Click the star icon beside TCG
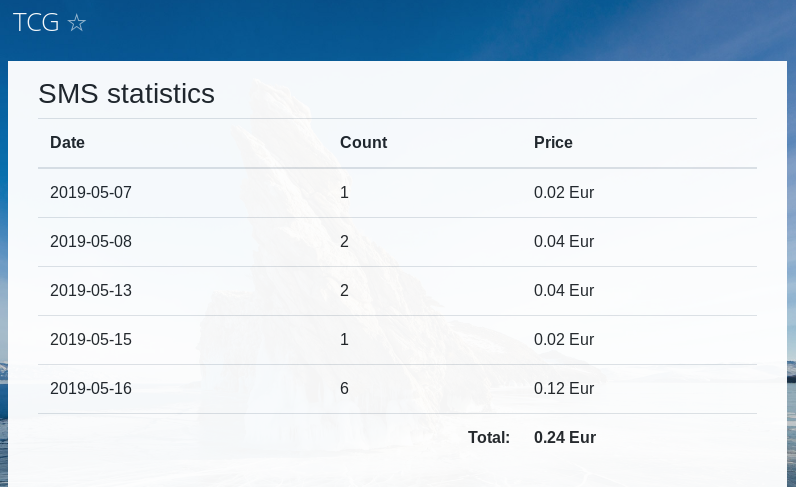The width and height of the screenshot is (796, 487). point(77,23)
